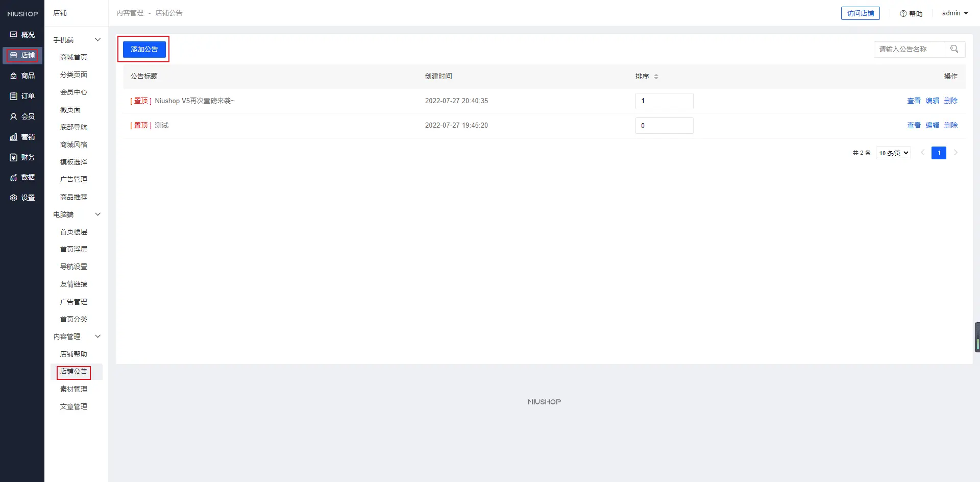Open the 订单 orders sidebar icon
The height and width of the screenshot is (482, 980).
(14, 96)
